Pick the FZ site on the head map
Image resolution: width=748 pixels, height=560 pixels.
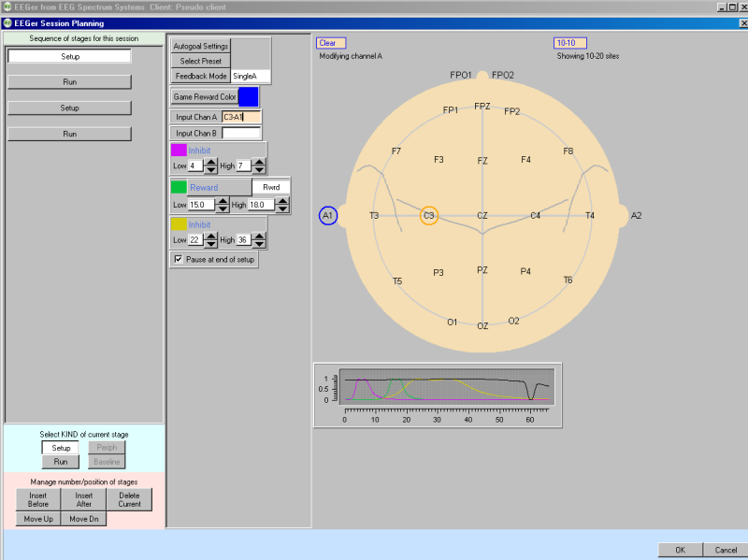482,161
